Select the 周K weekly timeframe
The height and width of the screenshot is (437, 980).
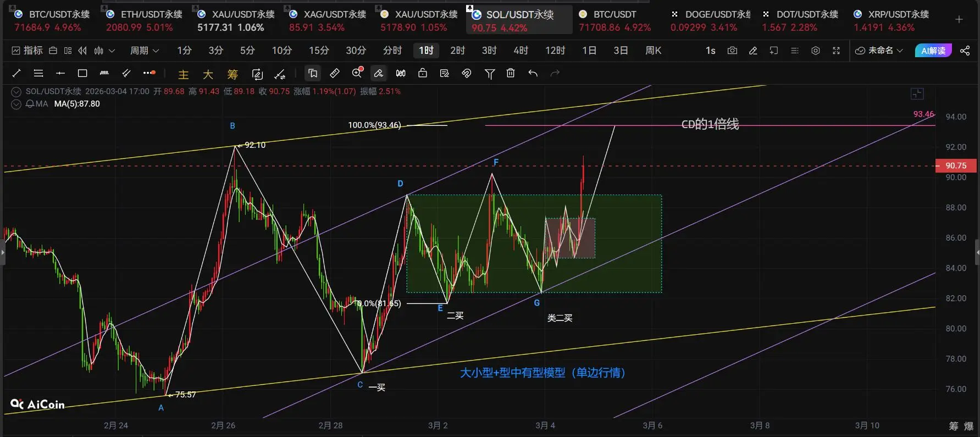[653, 51]
